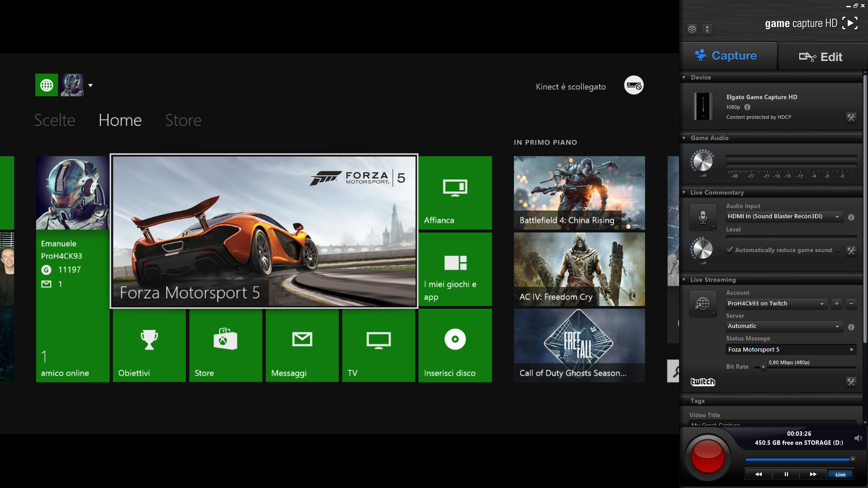Open commentary settings tools icon

click(851, 251)
